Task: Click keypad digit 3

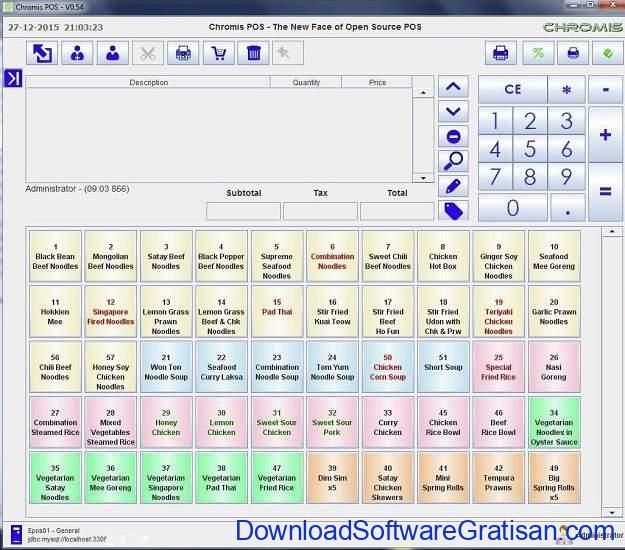Action: (x=566, y=120)
